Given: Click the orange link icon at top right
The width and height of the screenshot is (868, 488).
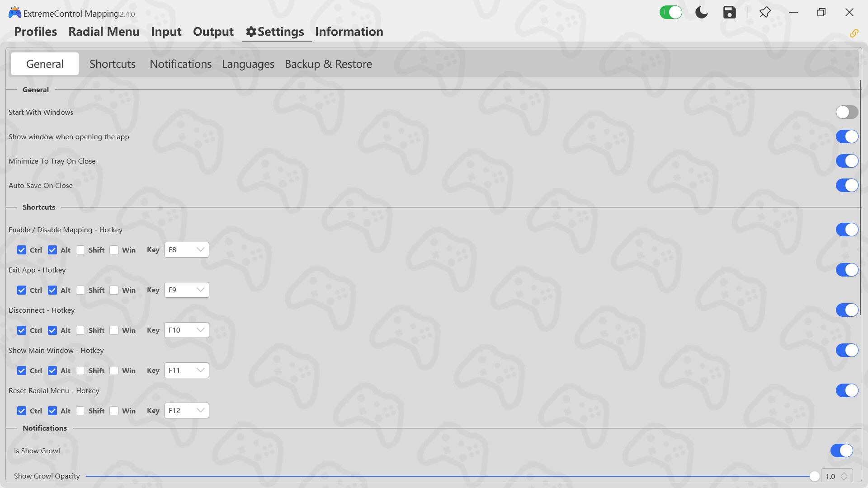Looking at the screenshot, I should 854,33.
